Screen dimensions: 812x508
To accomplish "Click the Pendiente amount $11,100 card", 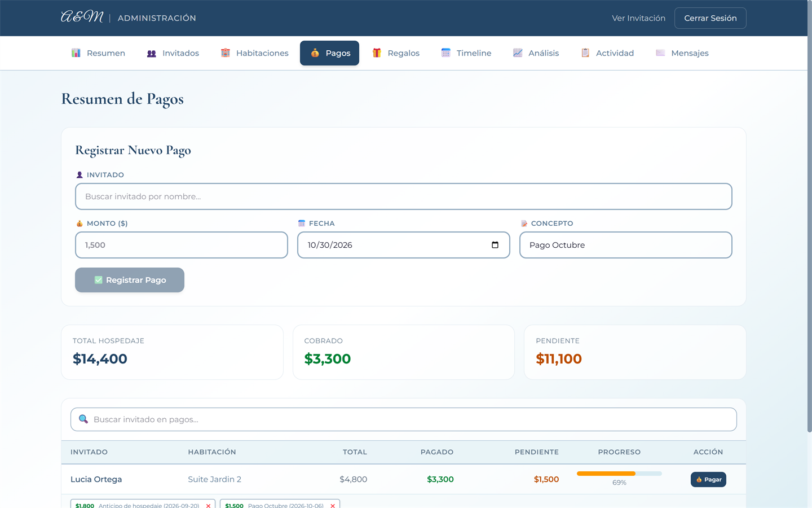I will click(635, 352).
